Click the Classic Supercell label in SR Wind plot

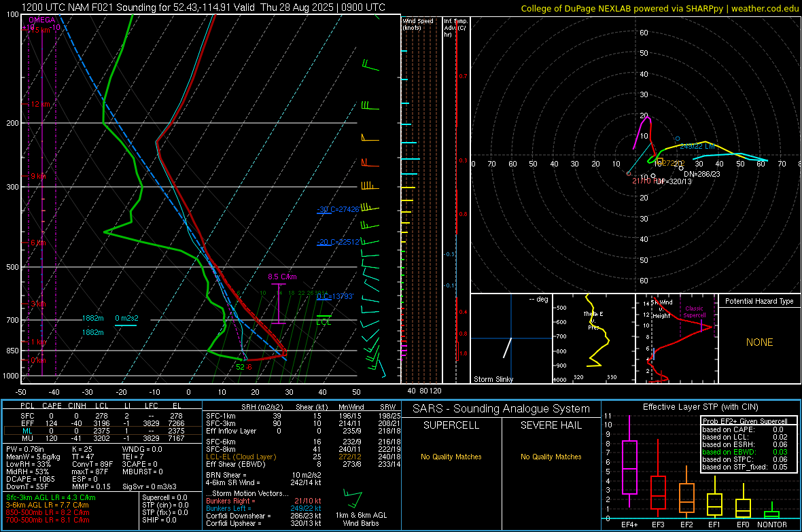coord(694,312)
